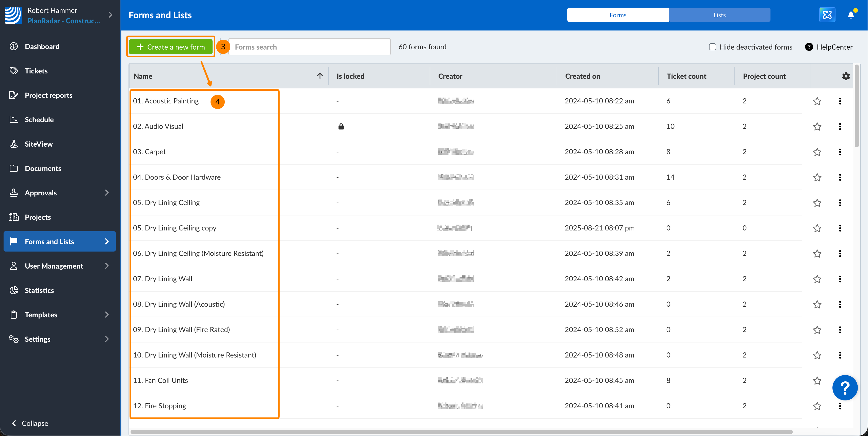Click the table column settings gear

846,76
